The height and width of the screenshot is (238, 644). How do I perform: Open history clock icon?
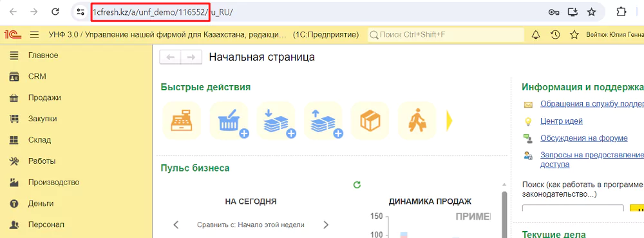coord(555,35)
